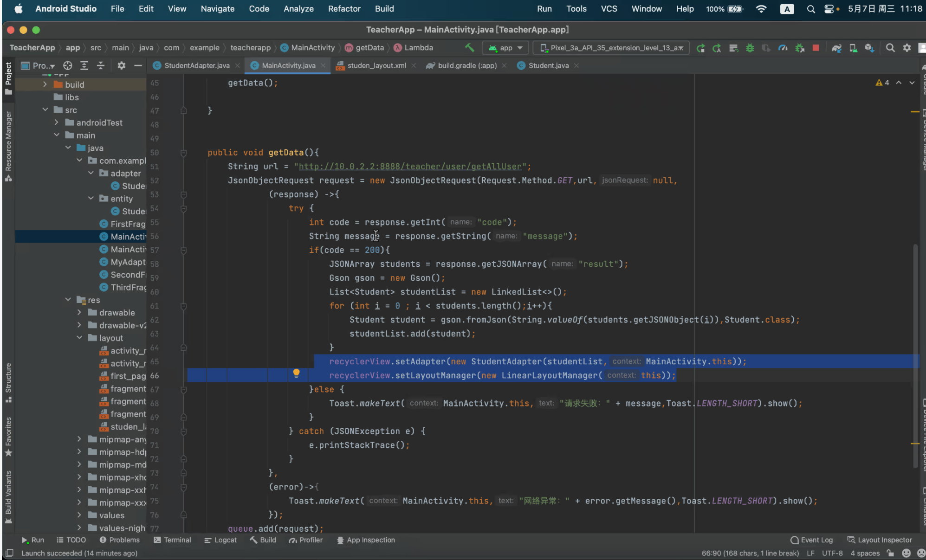Click Sync Project with Gradle Files icon
926x560 pixels.
(836, 48)
